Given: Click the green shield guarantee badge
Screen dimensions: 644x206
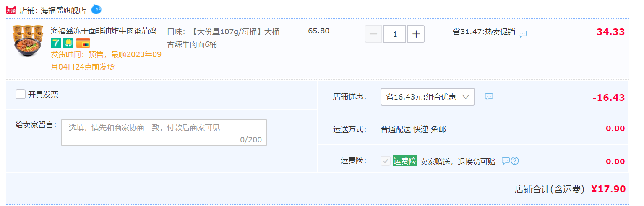Looking at the screenshot, I should click(x=68, y=43).
